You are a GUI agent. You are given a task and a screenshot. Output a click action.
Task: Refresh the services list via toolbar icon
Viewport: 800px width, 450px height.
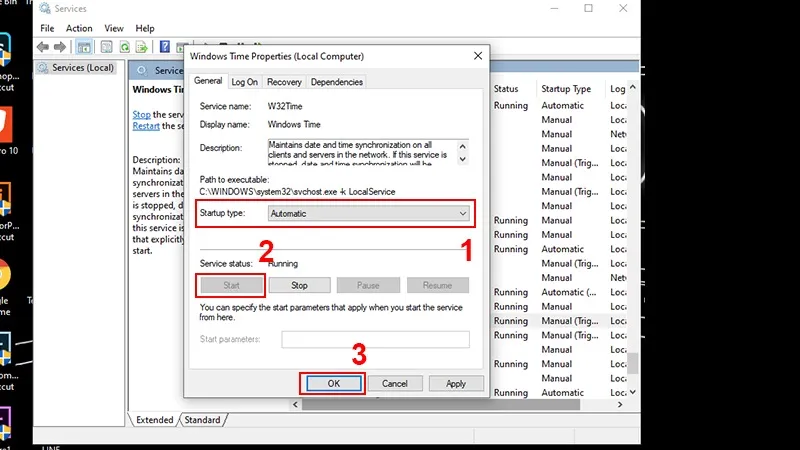[124, 47]
